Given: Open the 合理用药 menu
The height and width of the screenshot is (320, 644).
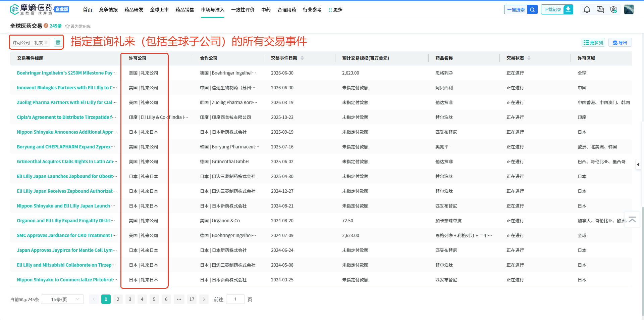Looking at the screenshot, I should pos(287,10).
